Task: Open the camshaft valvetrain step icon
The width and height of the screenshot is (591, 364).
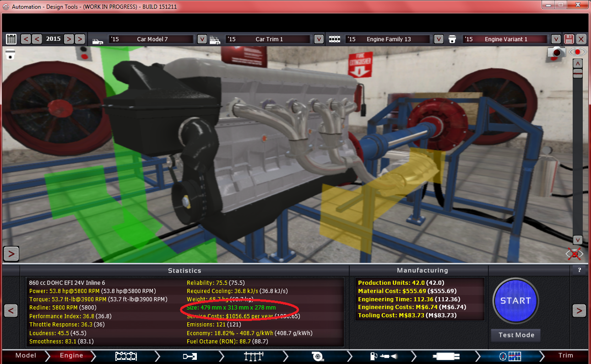Action: (188, 356)
